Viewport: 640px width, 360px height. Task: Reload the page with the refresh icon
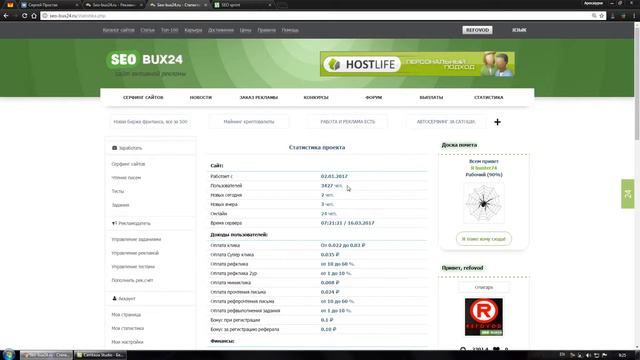[x=24, y=16]
